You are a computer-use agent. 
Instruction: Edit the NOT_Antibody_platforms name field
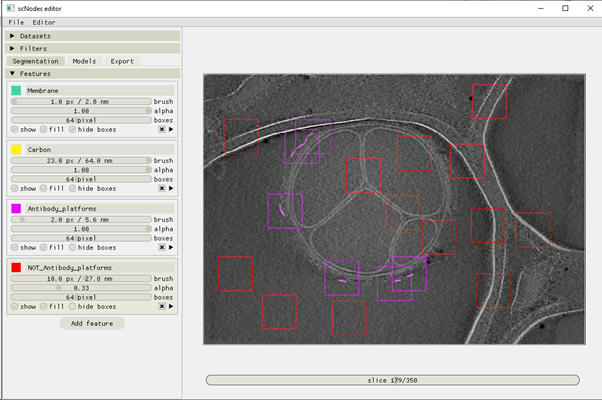tap(100, 268)
